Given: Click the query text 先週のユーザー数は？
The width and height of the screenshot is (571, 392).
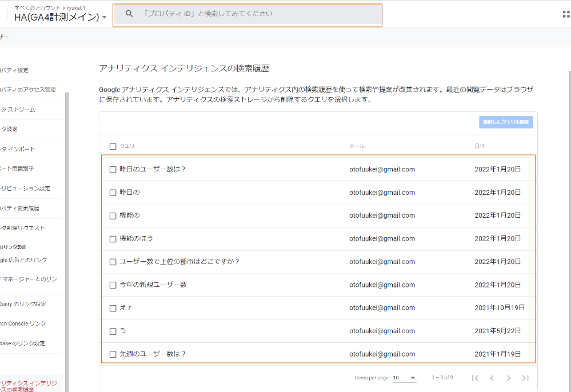Looking at the screenshot, I should click(x=153, y=354).
